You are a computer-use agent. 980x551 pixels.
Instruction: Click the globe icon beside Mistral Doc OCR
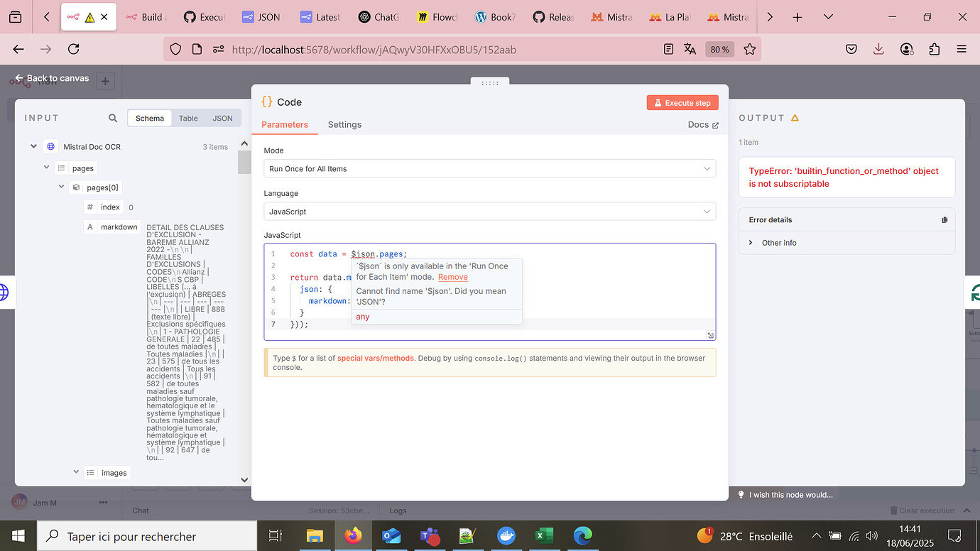(50, 147)
